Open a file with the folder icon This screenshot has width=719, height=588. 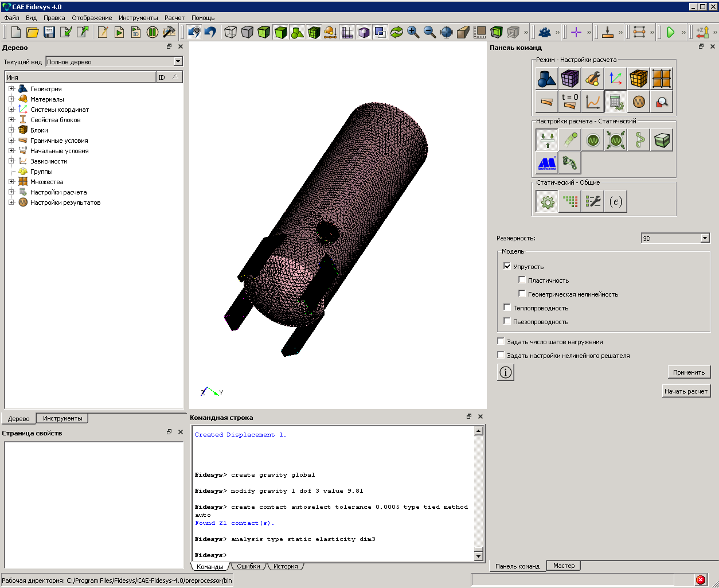pyautogui.click(x=33, y=32)
